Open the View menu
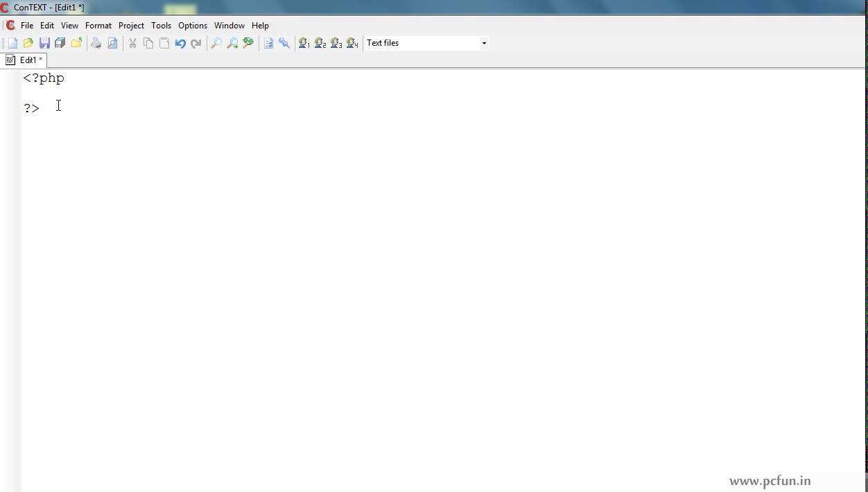The width and height of the screenshot is (868, 492). tap(69, 26)
